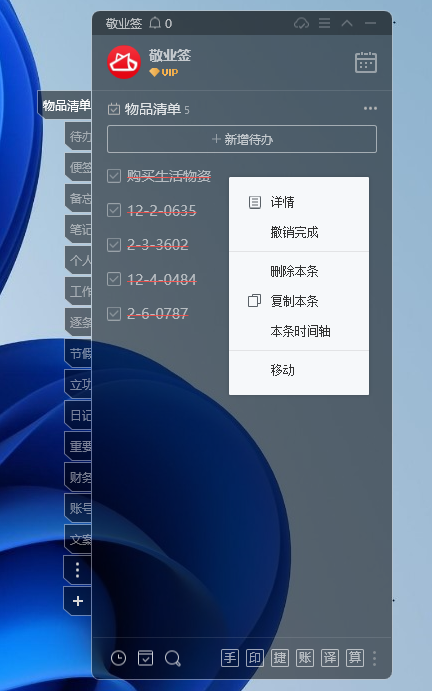Image resolution: width=432 pixels, height=691 pixels.
Task: Click the 新增待办 add button
Action: pyautogui.click(x=242, y=139)
